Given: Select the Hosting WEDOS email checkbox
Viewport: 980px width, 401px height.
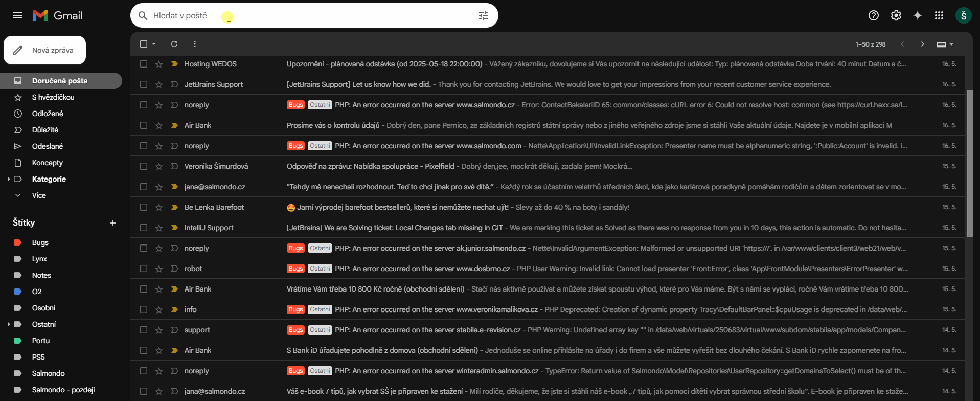Looking at the screenshot, I should coord(144,64).
